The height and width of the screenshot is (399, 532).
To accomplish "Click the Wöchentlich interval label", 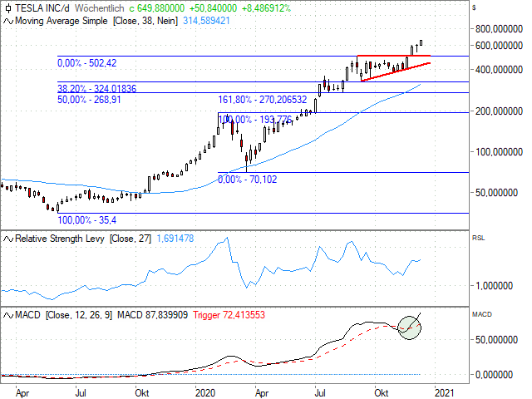I will point(100,8).
